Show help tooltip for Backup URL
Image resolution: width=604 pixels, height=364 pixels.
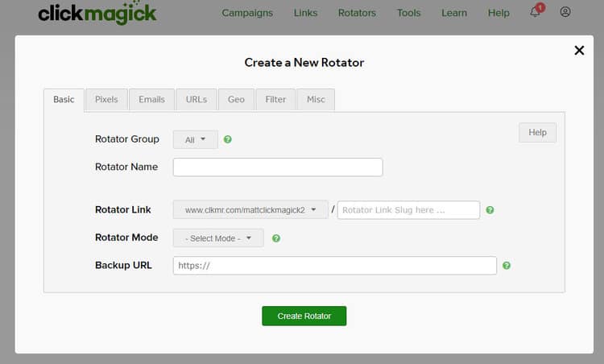(x=507, y=266)
